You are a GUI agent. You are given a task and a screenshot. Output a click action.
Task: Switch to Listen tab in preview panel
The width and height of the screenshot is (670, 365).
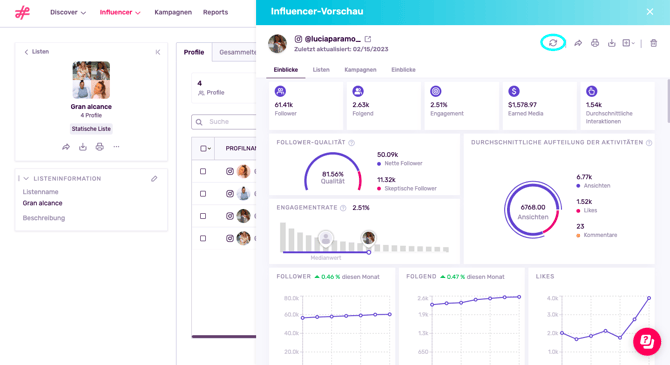[x=321, y=70]
